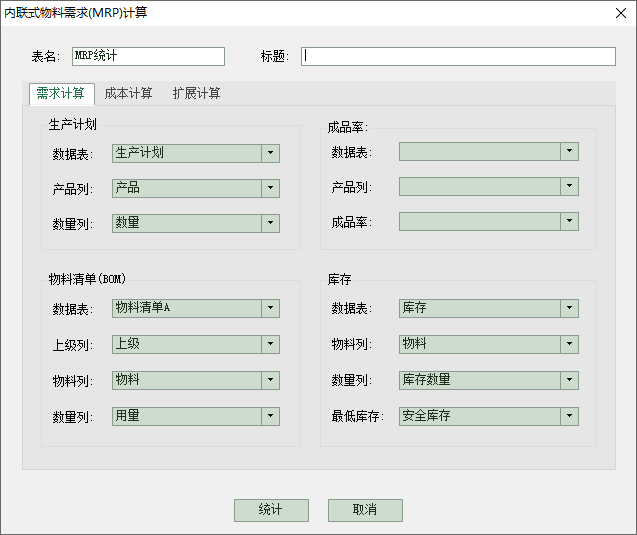
Task: Expand the 最低库存 安全库存 dropdown
Action: tap(568, 416)
